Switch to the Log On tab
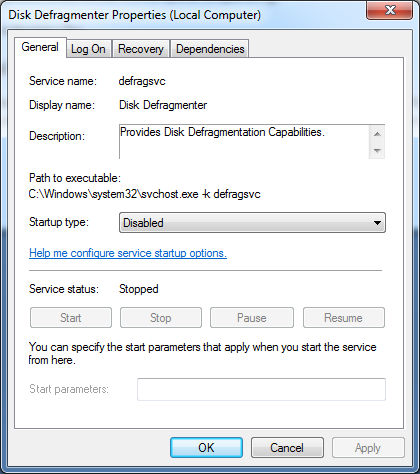Screen dimensions: 420x474 point(88,49)
